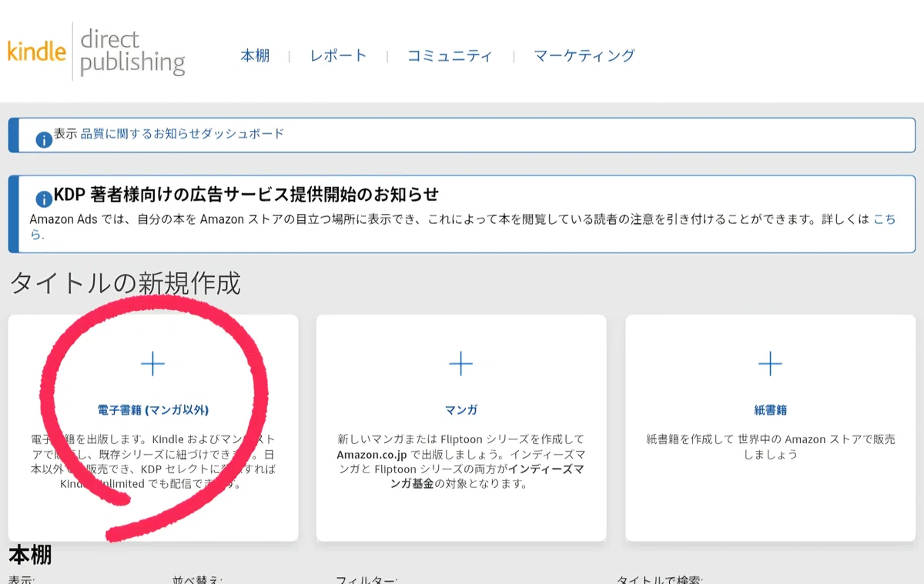This screenshot has height=584, width=924.
Task: Click the KDP 著者様向けの広告サービス heading
Action: [246, 193]
